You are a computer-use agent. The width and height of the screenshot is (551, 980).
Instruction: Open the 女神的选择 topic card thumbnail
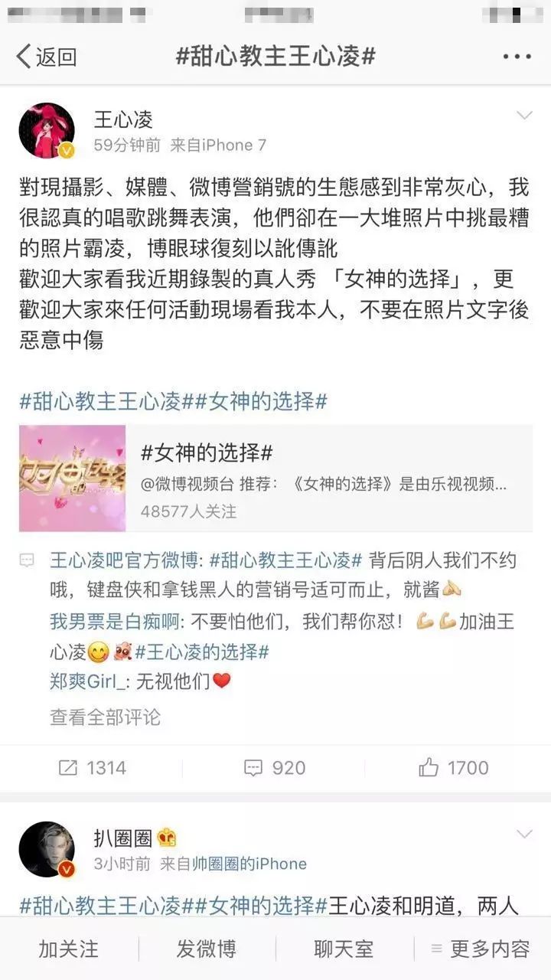pos(72,479)
